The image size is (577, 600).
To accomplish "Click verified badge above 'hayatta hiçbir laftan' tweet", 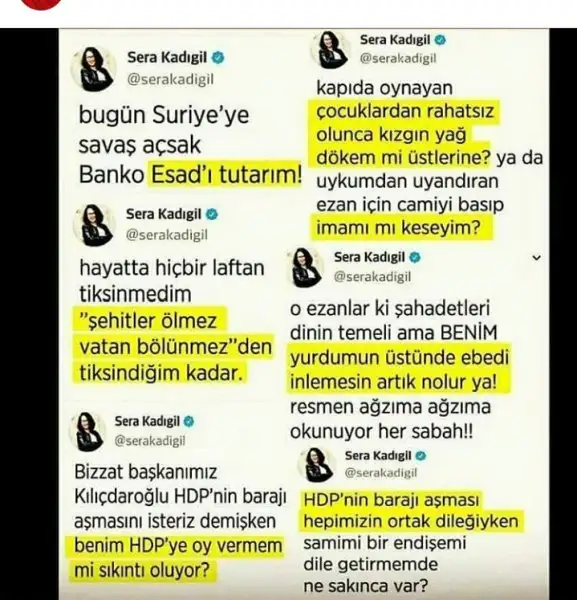I will pos(212,214).
